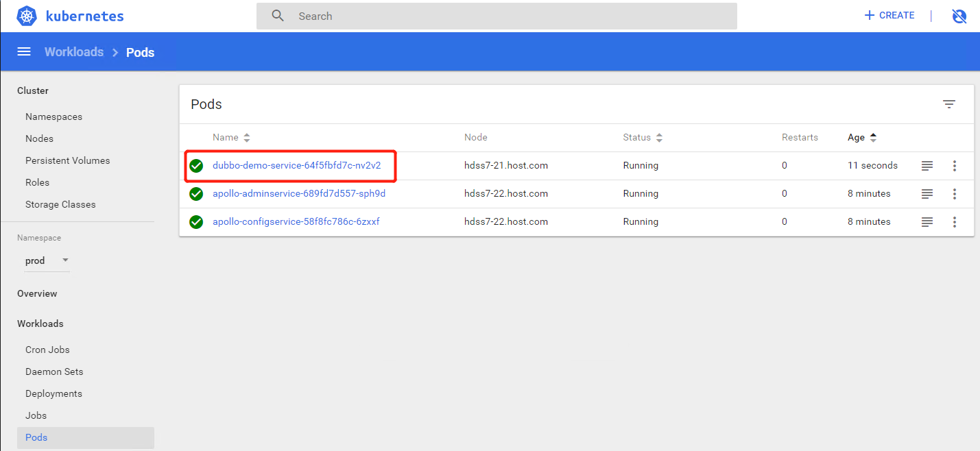Image resolution: width=980 pixels, height=451 pixels.
Task: Open three-dot menu for apollo-configservice pod
Action: (954, 222)
